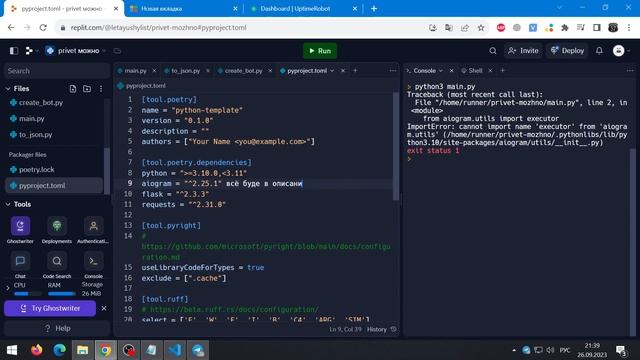Close the main.py tab
Image resolution: width=640 pixels, height=360 pixels.
coord(154,71)
